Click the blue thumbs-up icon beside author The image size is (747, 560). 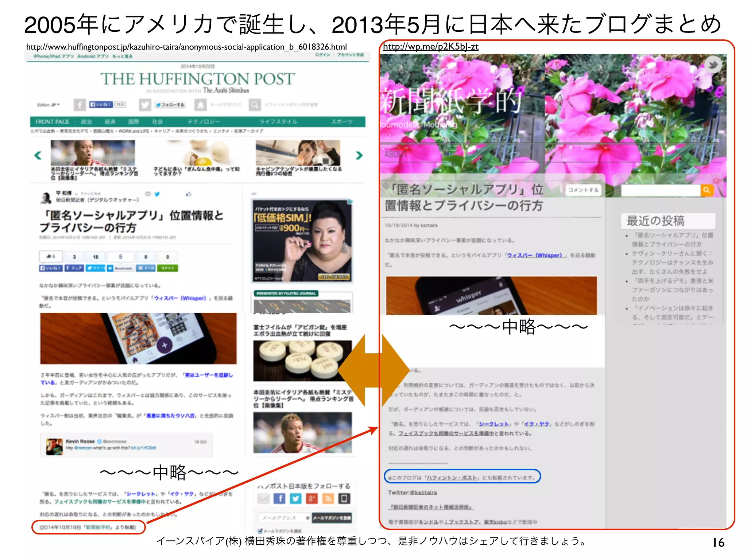tap(188, 194)
